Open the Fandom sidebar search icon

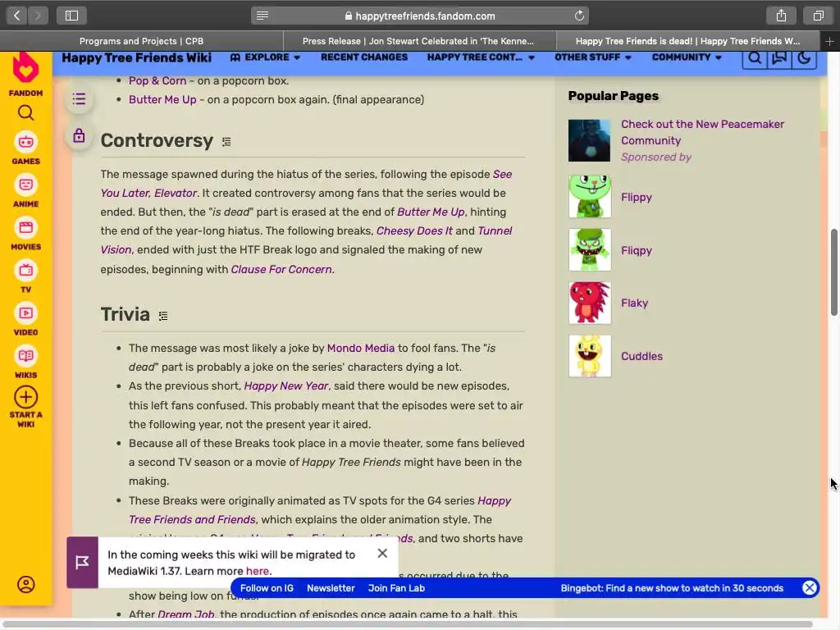click(x=25, y=113)
